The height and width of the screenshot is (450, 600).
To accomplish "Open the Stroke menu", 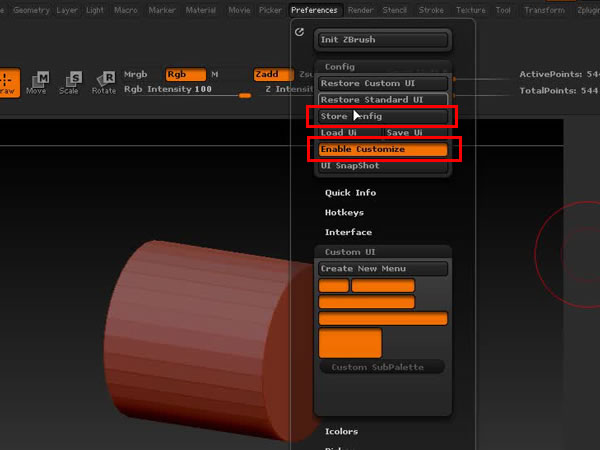I will (431, 10).
